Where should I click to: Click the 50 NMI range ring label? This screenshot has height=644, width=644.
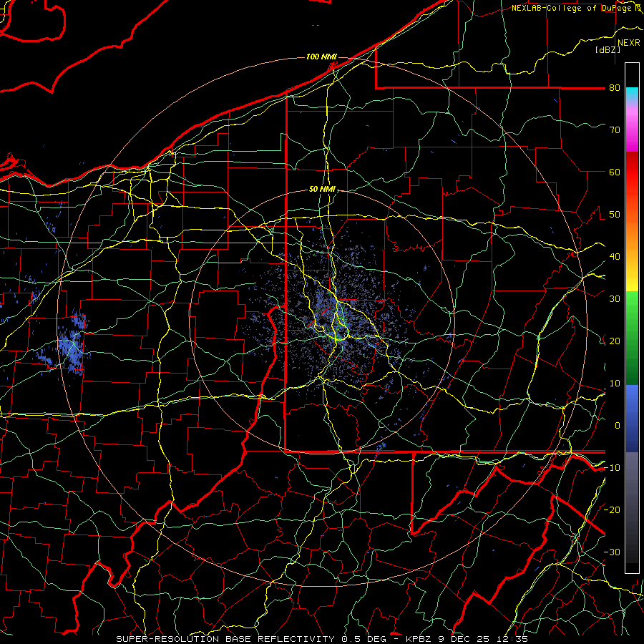pos(323,190)
